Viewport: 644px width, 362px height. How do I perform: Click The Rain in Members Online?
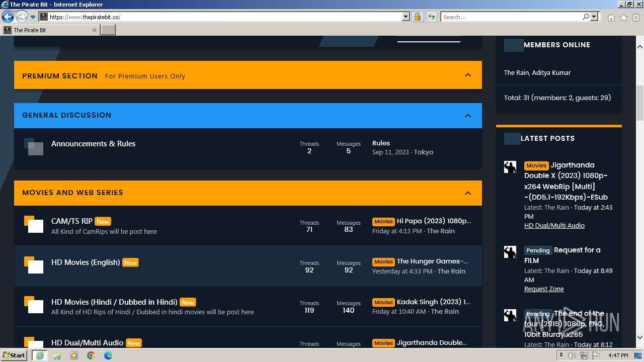[x=516, y=72]
